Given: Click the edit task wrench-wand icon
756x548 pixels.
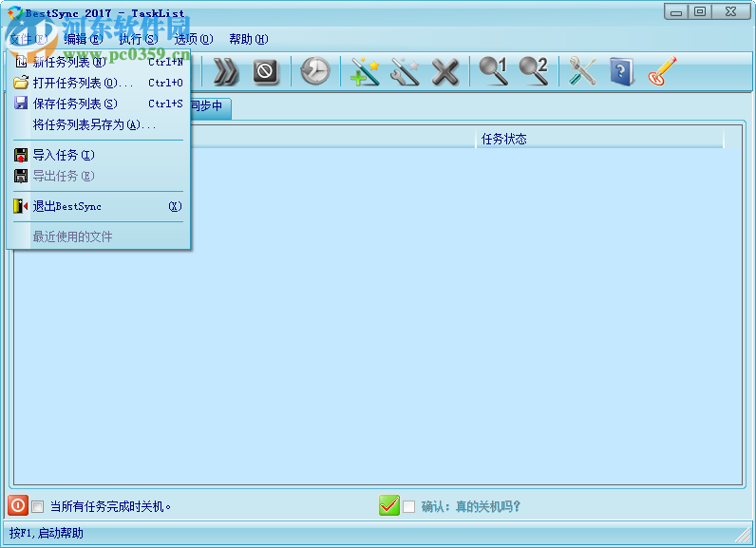Looking at the screenshot, I should click(x=405, y=72).
